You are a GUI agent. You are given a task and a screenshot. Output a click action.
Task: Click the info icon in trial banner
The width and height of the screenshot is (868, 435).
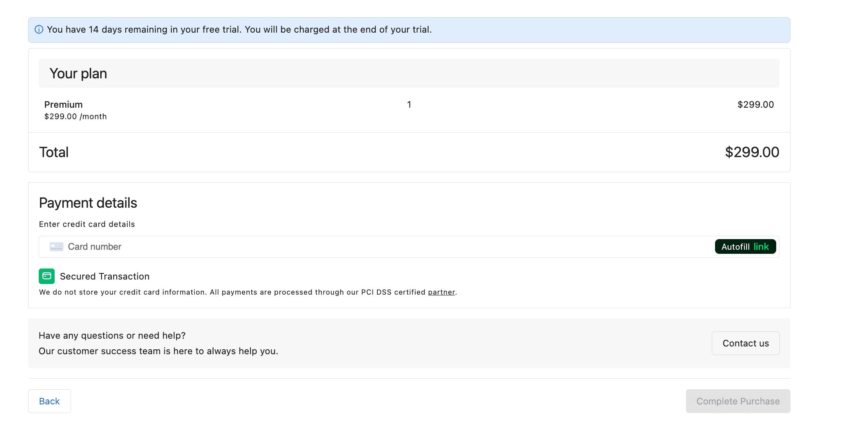(x=39, y=29)
